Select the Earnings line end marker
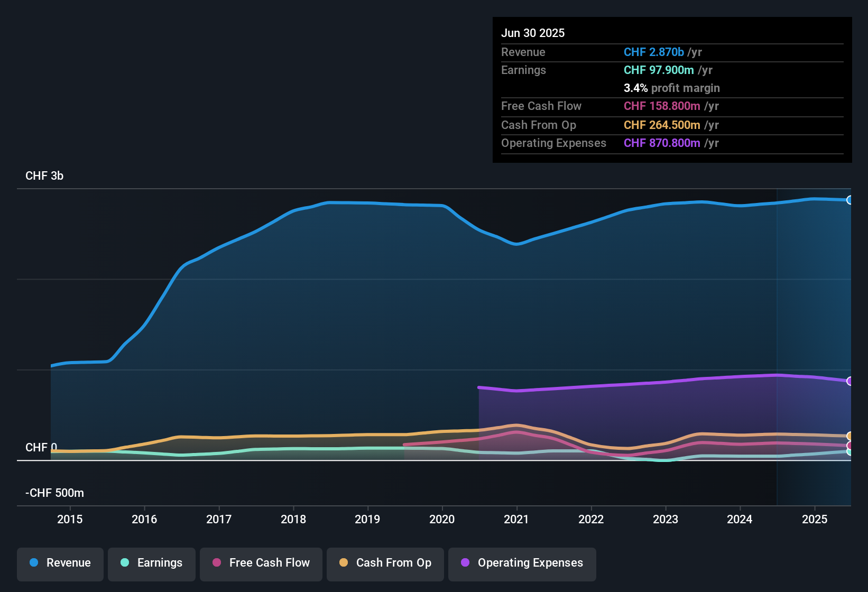 coord(850,451)
